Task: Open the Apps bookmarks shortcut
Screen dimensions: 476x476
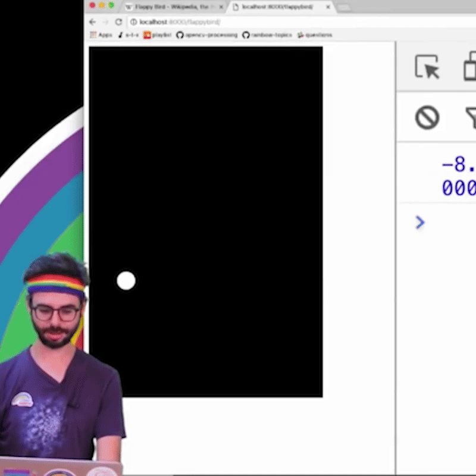Action: 101,35
